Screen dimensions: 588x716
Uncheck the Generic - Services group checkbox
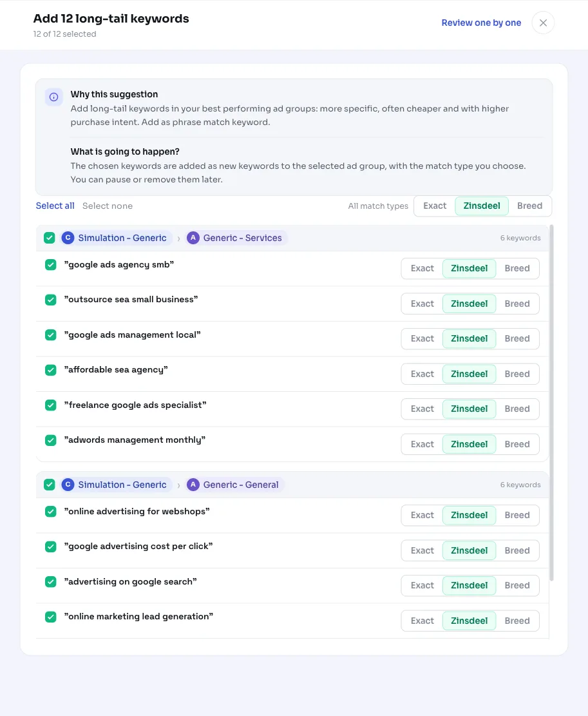point(49,238)
